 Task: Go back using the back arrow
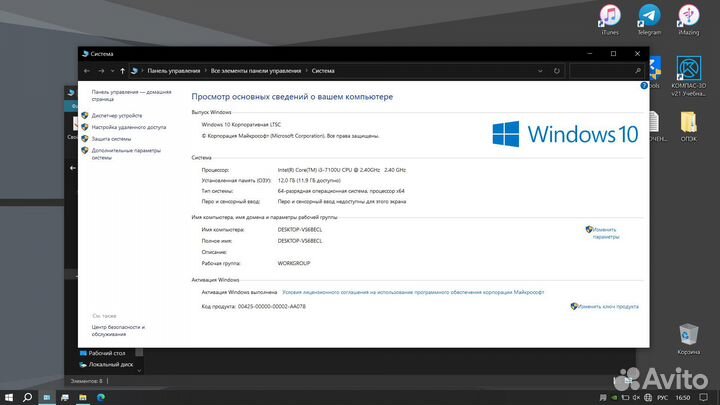87,71
